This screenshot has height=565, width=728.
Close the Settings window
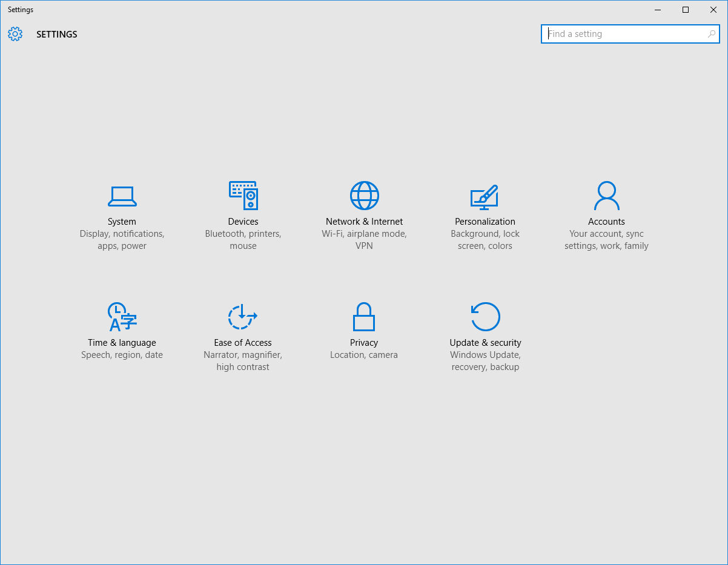point(713,10)
